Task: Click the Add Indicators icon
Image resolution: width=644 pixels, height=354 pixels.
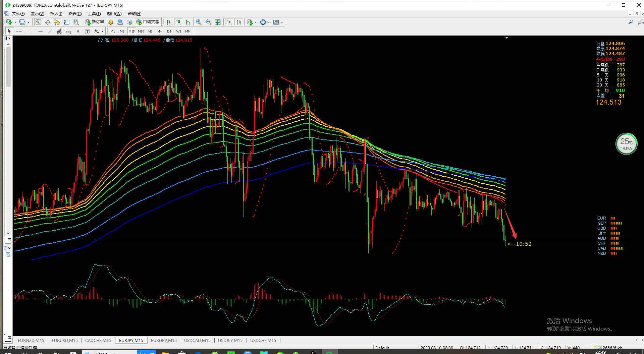Action: tap(250, 22)
